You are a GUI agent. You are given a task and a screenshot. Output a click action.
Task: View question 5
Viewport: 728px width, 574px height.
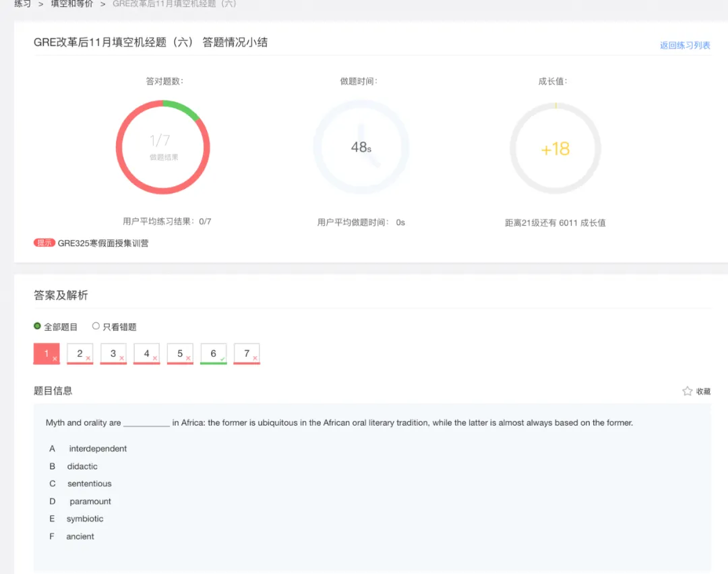[180, 354]
